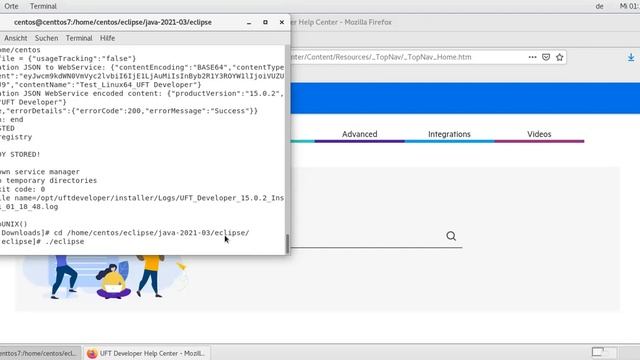Click the terminal window title bar text
This screenshot has width=640, height=360.
[x=113, y=22]
